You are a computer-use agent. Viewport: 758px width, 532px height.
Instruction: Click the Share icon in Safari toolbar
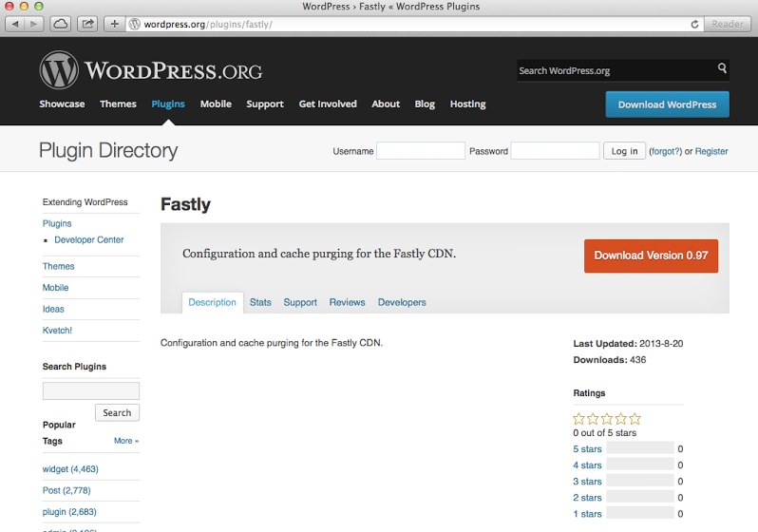[87, 24]
